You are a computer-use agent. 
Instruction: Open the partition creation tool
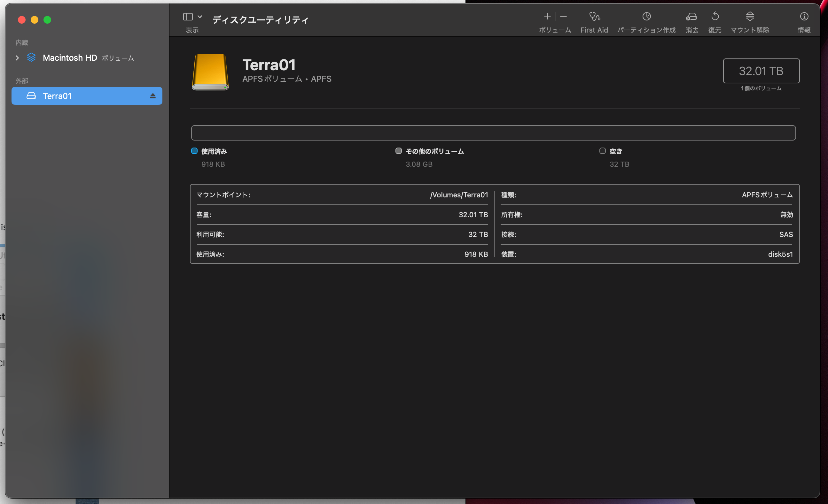click(x=646, y=17)
